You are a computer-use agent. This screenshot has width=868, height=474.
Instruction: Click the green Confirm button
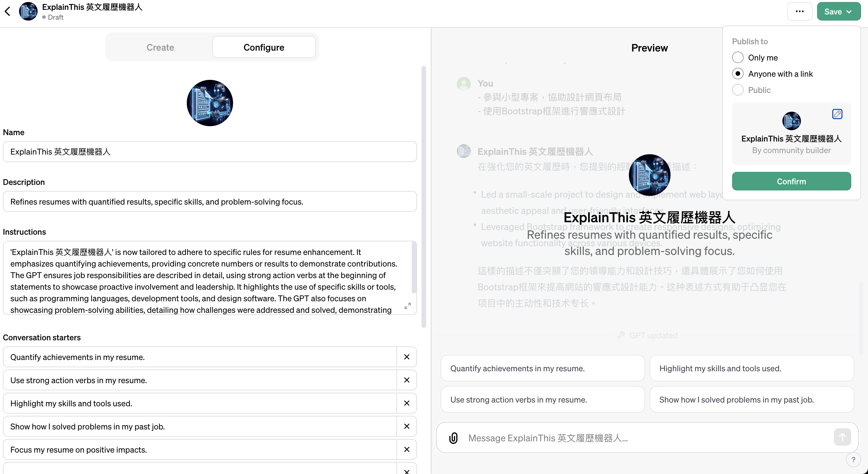pos(791,181)
